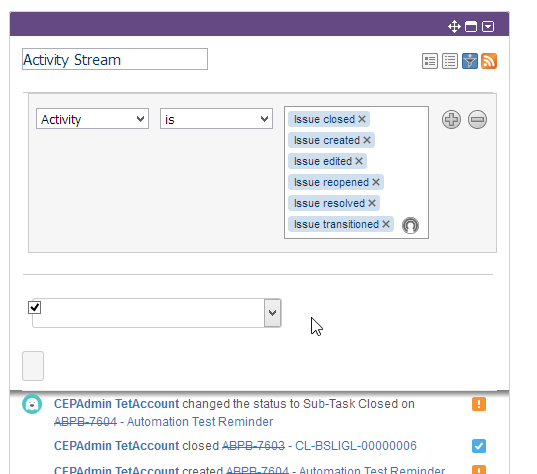Viewport: 537px width, 474px height.
Task: Open the gadget dropdown menu in purple header
Action: coord(488,26)
